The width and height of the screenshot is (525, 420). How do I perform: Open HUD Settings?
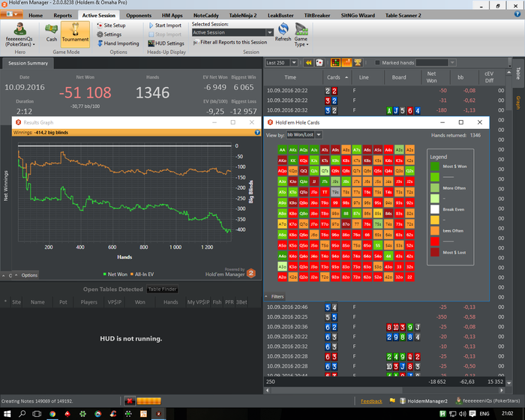[166, 43]
